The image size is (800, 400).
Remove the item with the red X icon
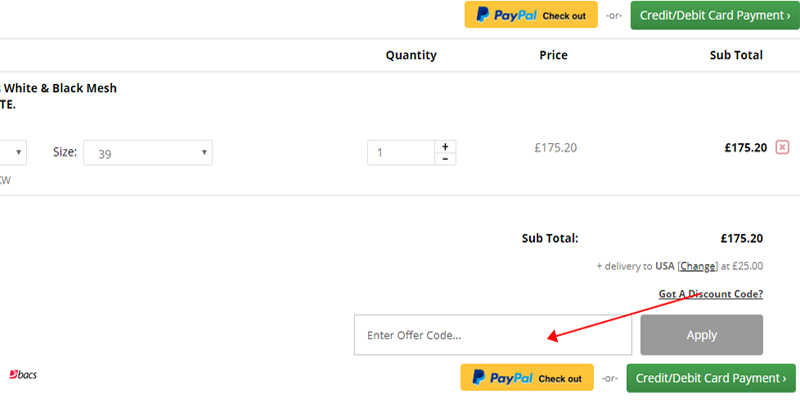[782, 147]
